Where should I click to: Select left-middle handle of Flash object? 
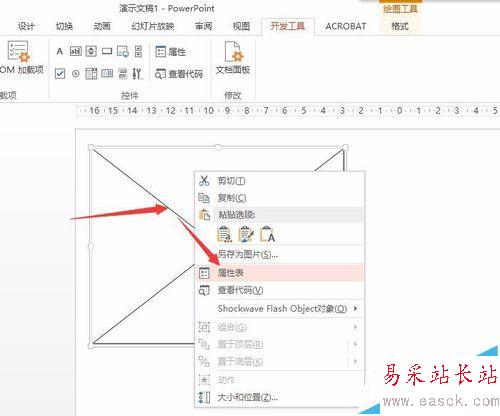tap(91, 247)
